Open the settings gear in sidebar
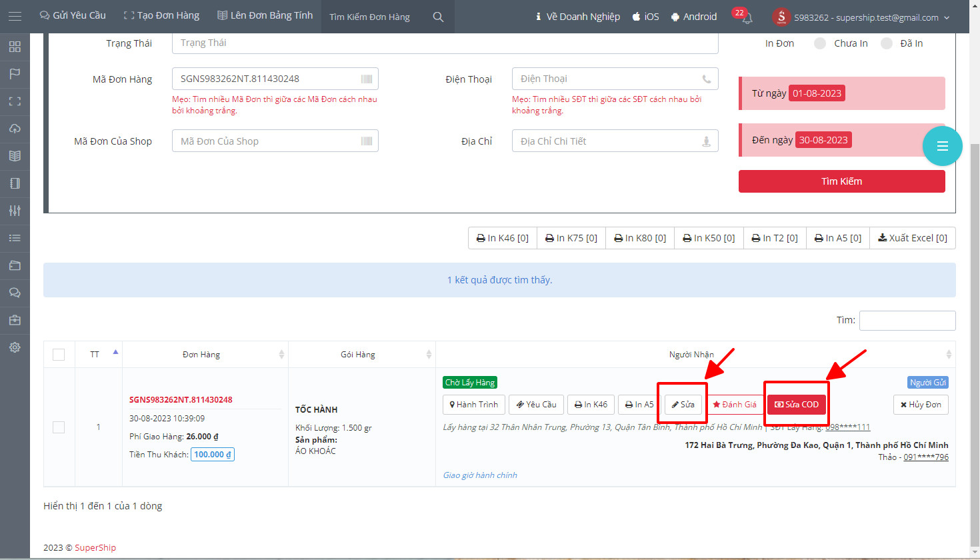This screenshot has height=560, width=980. click(15, 347)
